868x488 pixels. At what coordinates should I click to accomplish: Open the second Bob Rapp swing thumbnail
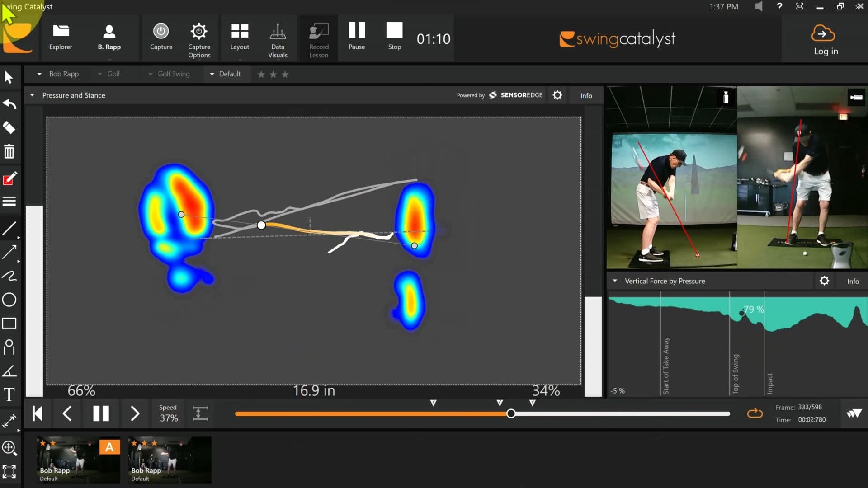coord(170,460)
